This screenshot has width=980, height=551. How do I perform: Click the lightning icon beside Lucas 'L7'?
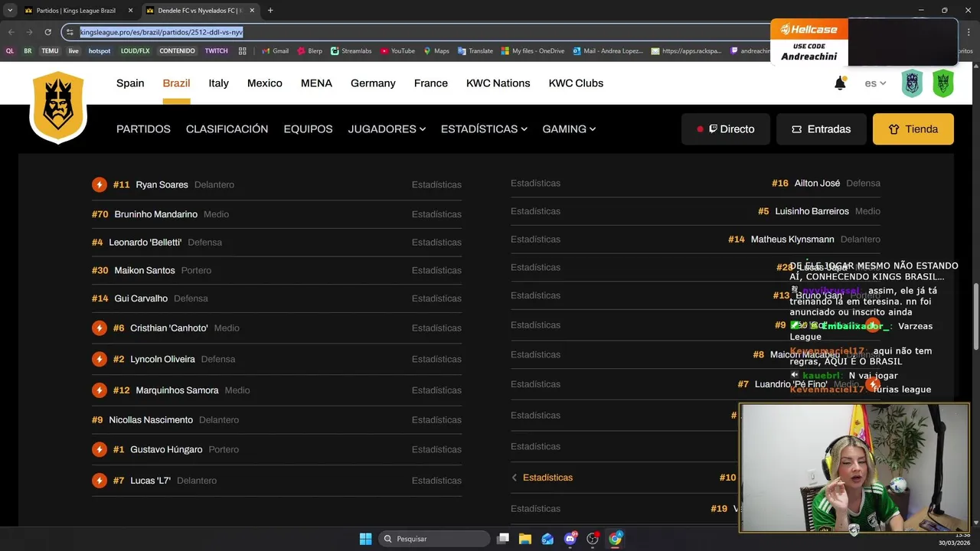click(x=99, y=481)
